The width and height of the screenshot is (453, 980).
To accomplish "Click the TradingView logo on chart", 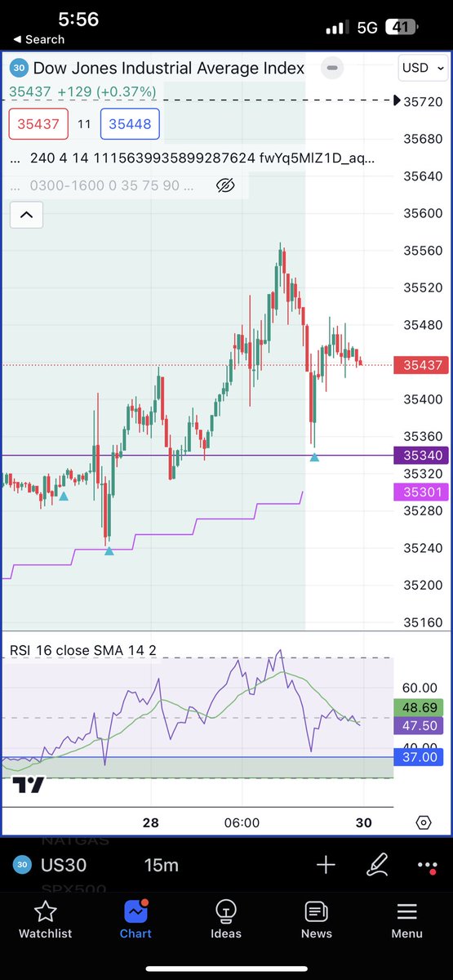I will click(x=29, y=786).
